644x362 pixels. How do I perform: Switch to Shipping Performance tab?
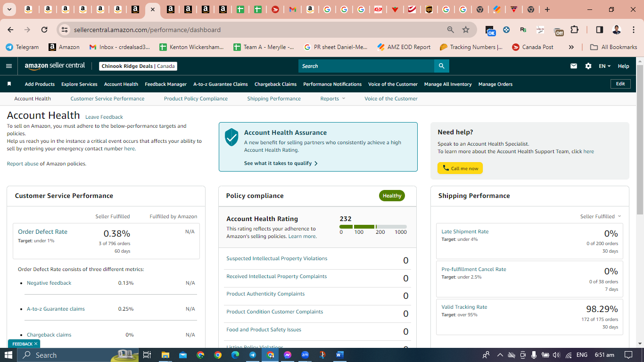click(x=274, y=99)
